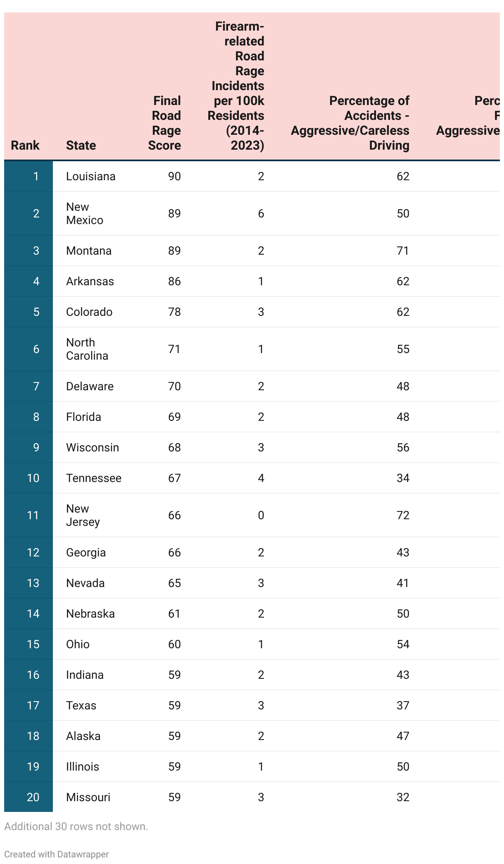This screenshot has width=504, height=864.
Task: Click the Missouri state cell
Action: pyautogui.click(x=88, y=797)
